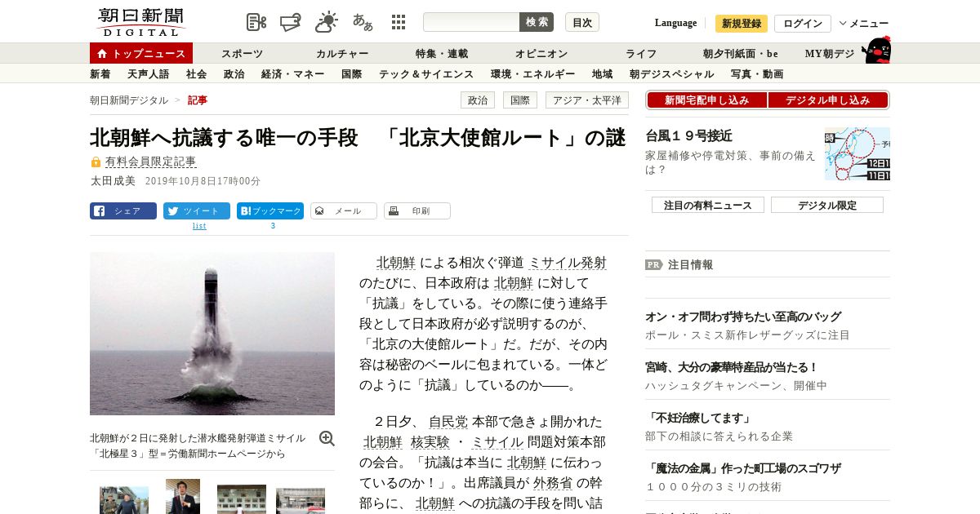This screenshot has height=514, width=980.
Task: Open テック&サイエンス in the sub navigation
Action: [x=426, y=74]
